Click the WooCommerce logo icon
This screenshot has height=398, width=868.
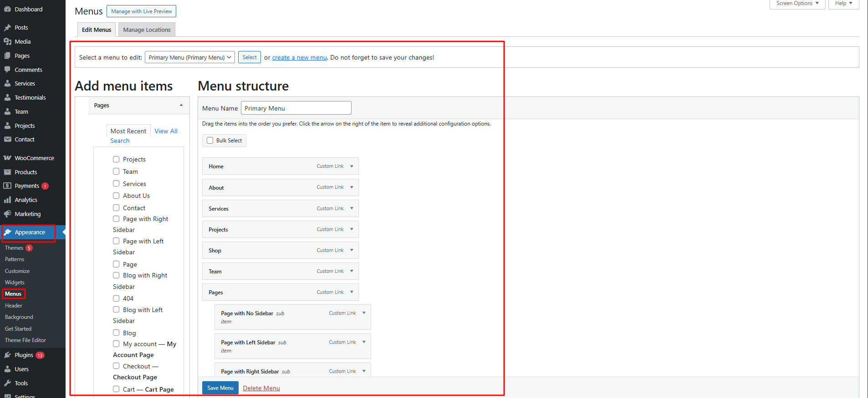pos(7,158)
